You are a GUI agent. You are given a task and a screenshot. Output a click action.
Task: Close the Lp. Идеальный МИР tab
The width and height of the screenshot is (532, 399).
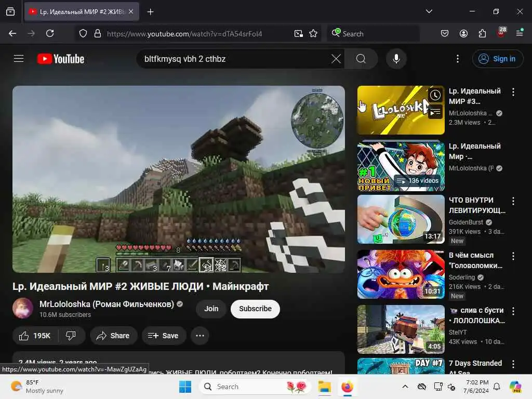pyautogui.click(x=131, y=11)
